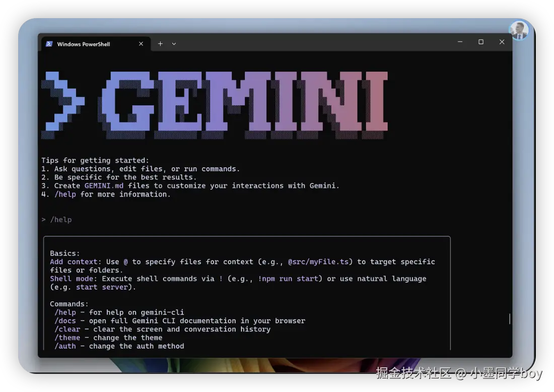Expand the new tab profile dropdown
The image size is (554, 392).
[x=174, y=44]
